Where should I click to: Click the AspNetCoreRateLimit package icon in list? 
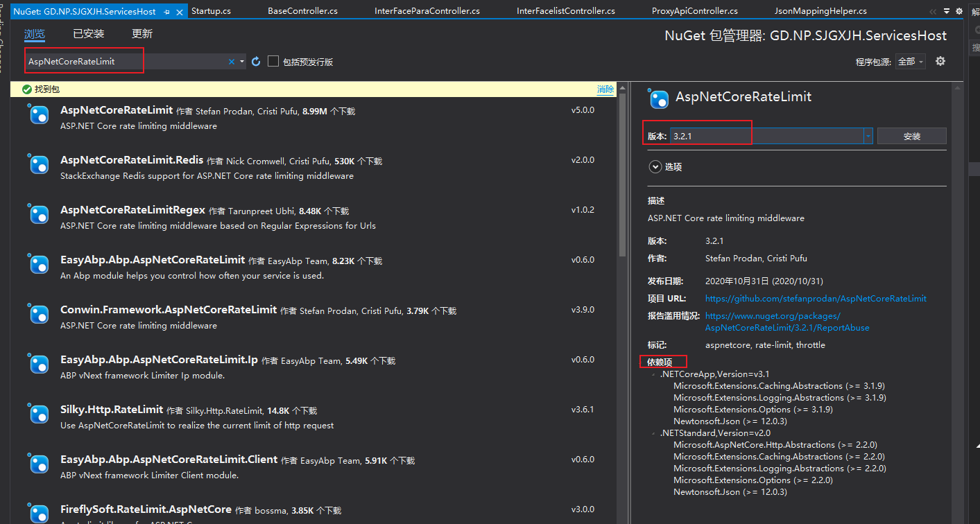[x=40, y=115]
